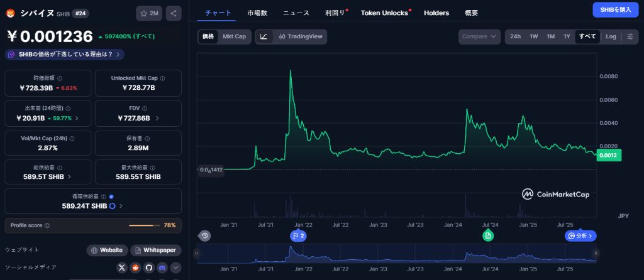Switch to the 市場数 tab
This screenshot has height=280, width=644.
point(257,13)
